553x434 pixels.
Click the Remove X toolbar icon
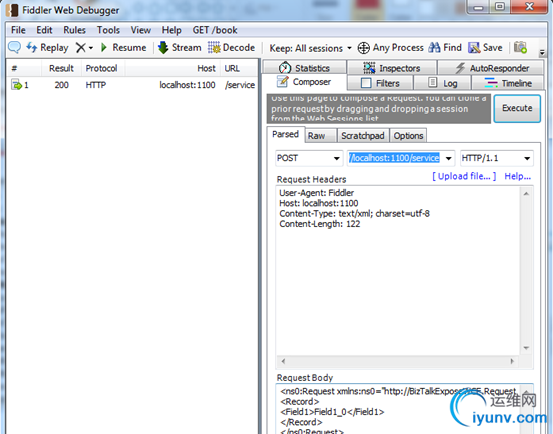tap(80, 48)
